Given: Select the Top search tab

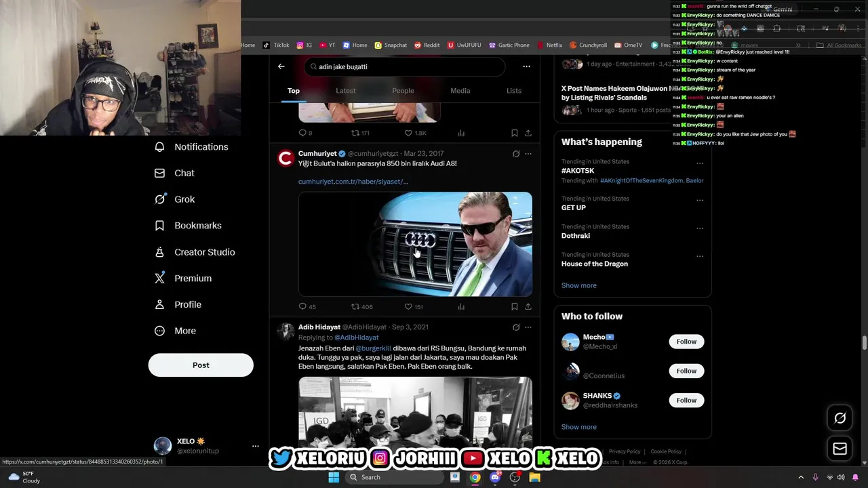Looking at the screenshot, I should 293,91.
